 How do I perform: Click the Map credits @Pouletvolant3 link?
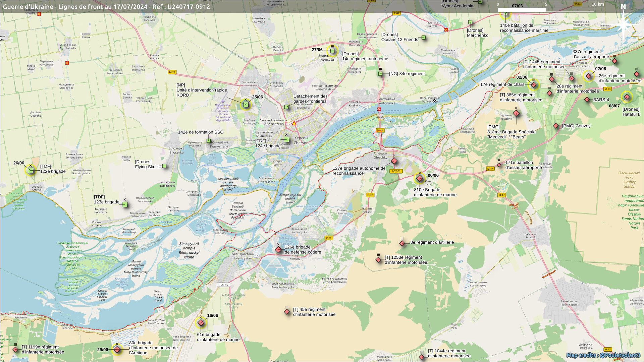603,355
